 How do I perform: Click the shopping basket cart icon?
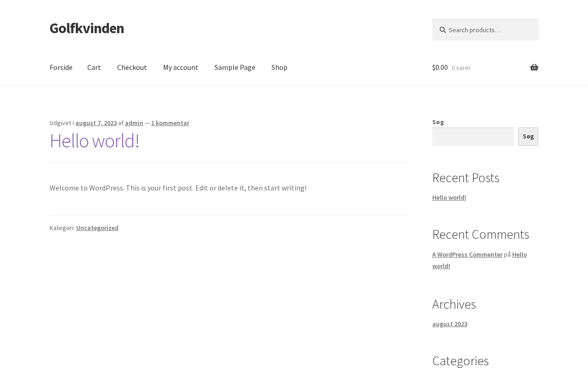(534, 68)
